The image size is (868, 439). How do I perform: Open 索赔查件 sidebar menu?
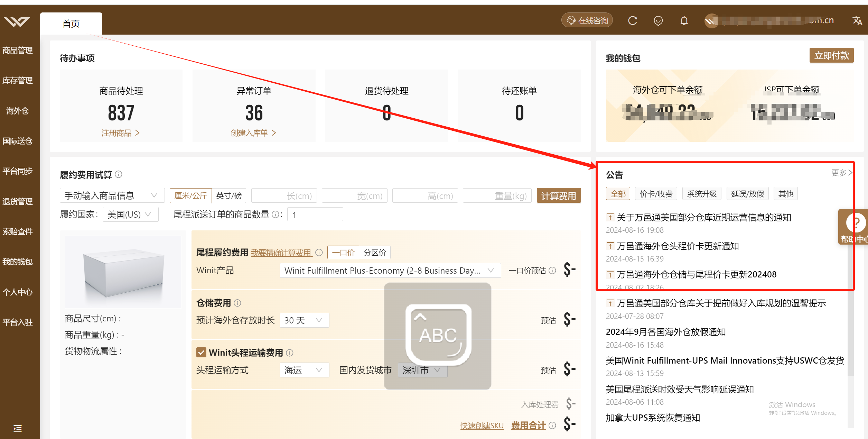click(x=18, y=231)
